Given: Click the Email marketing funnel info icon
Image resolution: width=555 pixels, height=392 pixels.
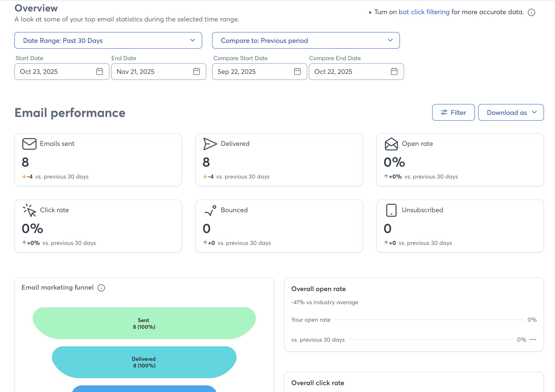Looking at the screenshot, I should 101,288.
